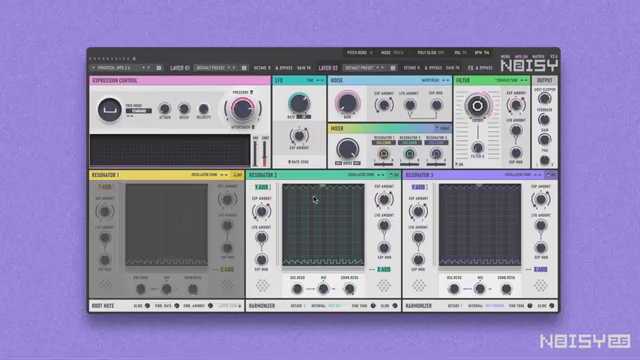
Task: Click Resonator 2 waveform grid display
Action: pos(323,225)
